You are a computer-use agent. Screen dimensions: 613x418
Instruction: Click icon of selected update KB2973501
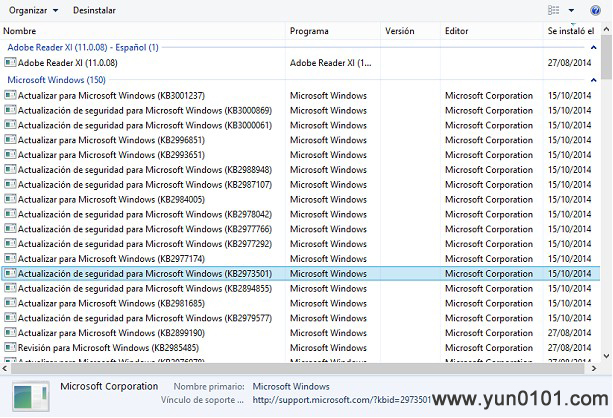pyautogui.click(x=10, y=273)
